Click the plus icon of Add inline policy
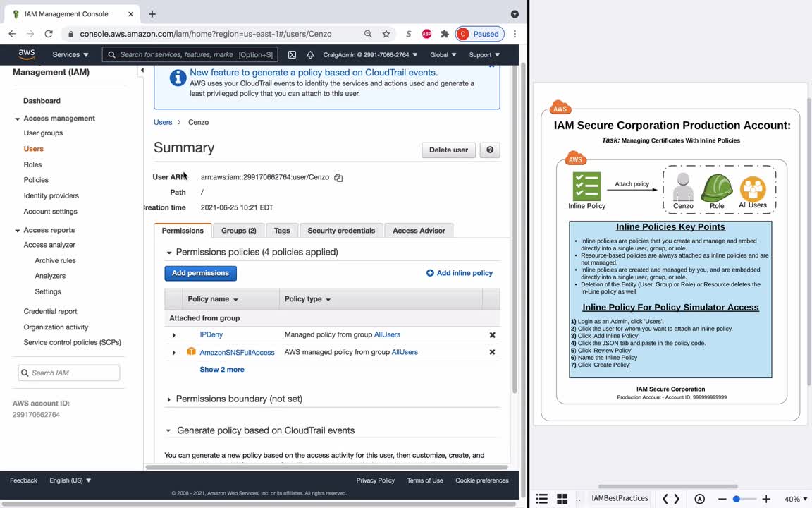Screen dimensions: 812x508 [x=430, y=272]
